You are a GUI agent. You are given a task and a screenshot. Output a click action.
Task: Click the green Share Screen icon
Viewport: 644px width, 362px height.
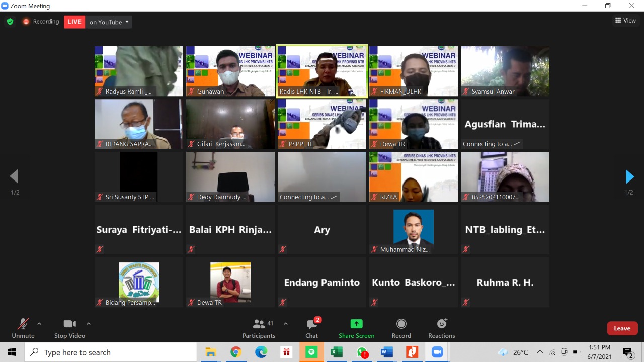coord(356,324)
